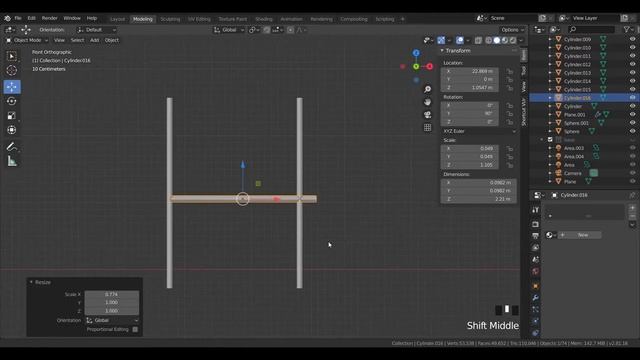
Task: Open the Options dropdown
Action: point(513,30)
